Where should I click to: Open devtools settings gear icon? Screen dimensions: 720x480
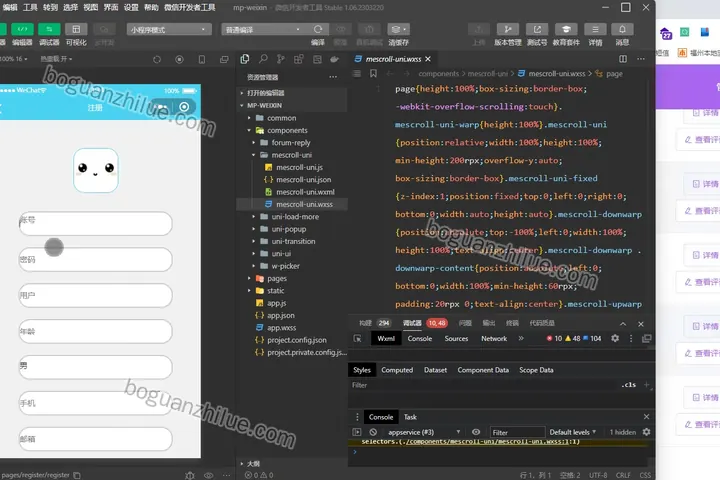tap(615, 339)
